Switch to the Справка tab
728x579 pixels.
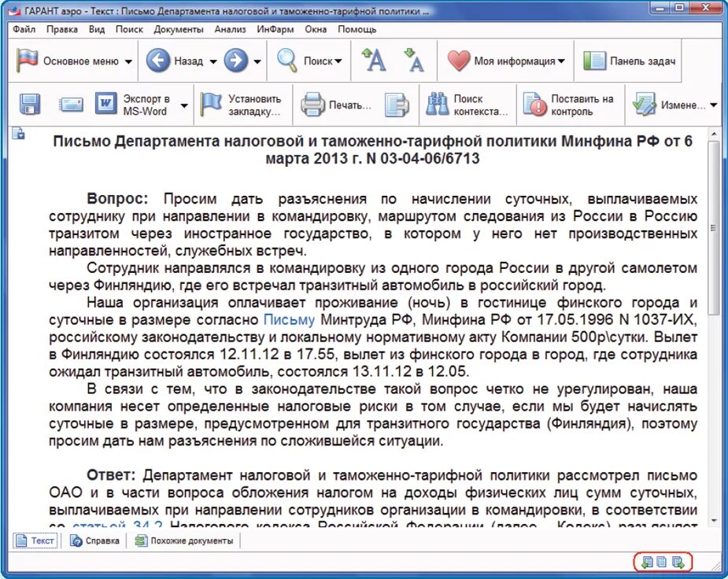94,540
